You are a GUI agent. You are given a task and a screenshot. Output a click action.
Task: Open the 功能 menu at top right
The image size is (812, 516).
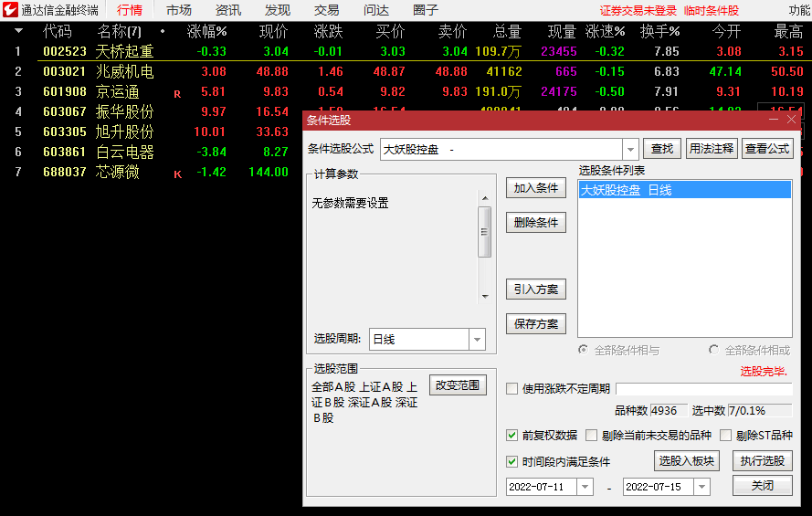[x=800, y=10]
